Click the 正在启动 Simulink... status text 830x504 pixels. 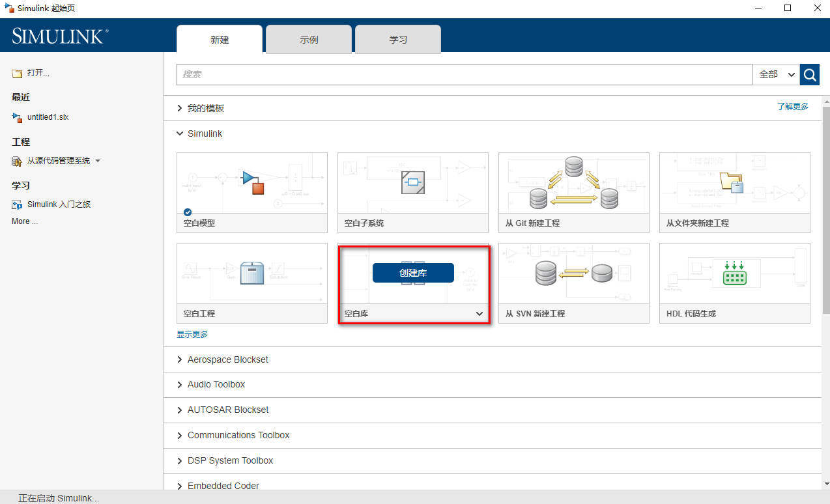coord(59,498)
